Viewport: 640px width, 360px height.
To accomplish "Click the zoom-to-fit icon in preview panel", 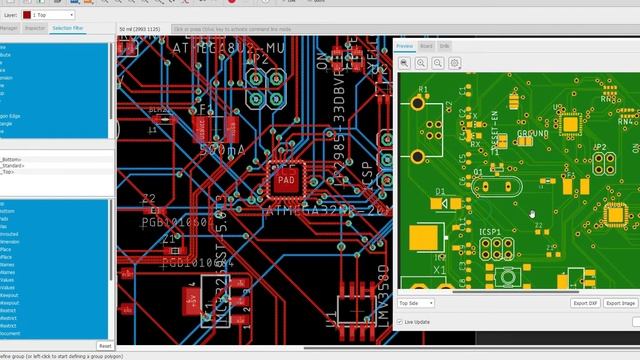I will pyautogui.click(x=404, y=63).
